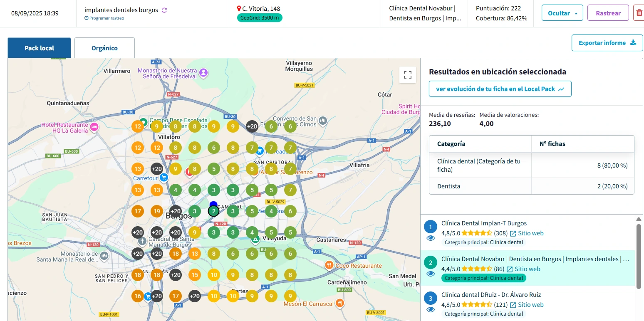Open Sitio web link of Clínica dental DRuiz
The height and width of the screenshot is (321, 644).
point(527,305)
